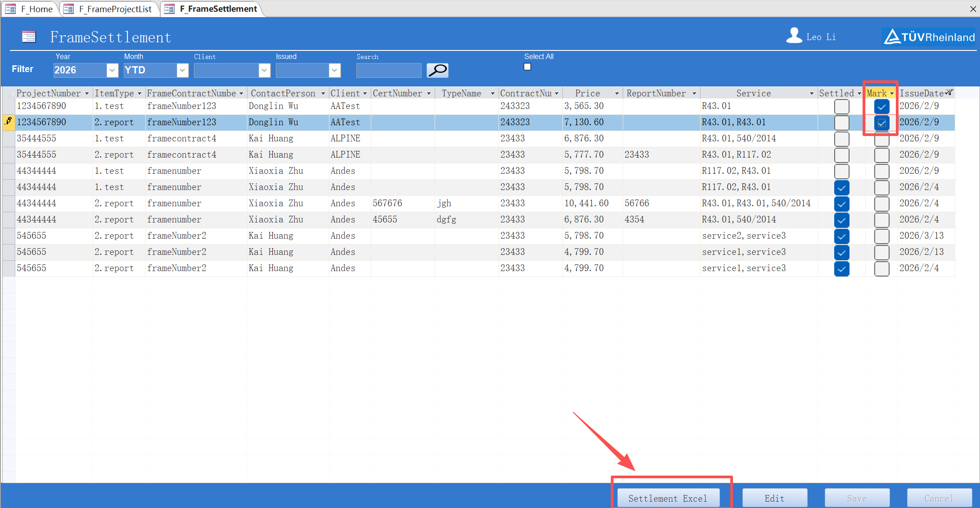Tick Settled checkbox for 35444555 1.test row

841,139
